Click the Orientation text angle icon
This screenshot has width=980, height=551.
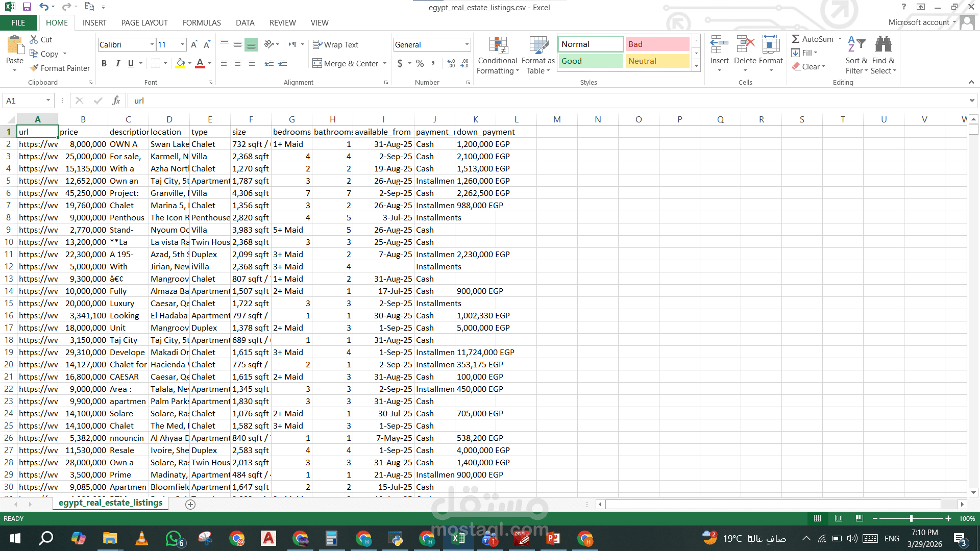[x=269, y=44]
